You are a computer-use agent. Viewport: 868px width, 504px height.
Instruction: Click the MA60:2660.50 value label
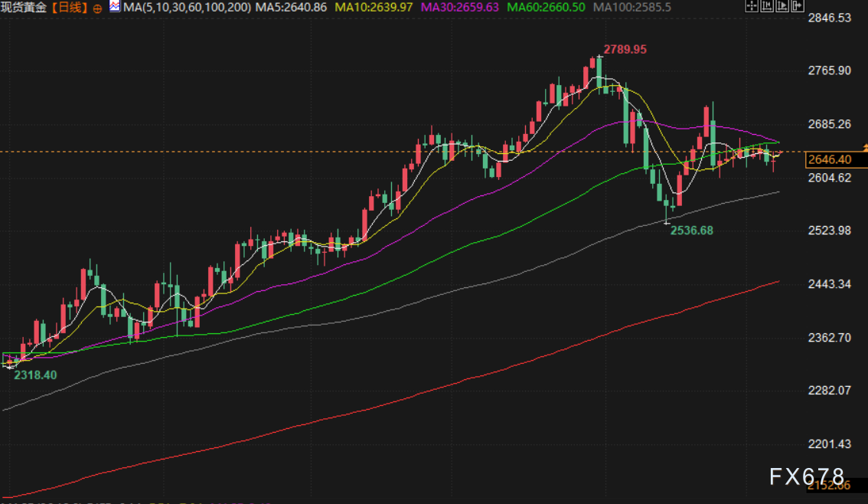(x=547, y=7)
